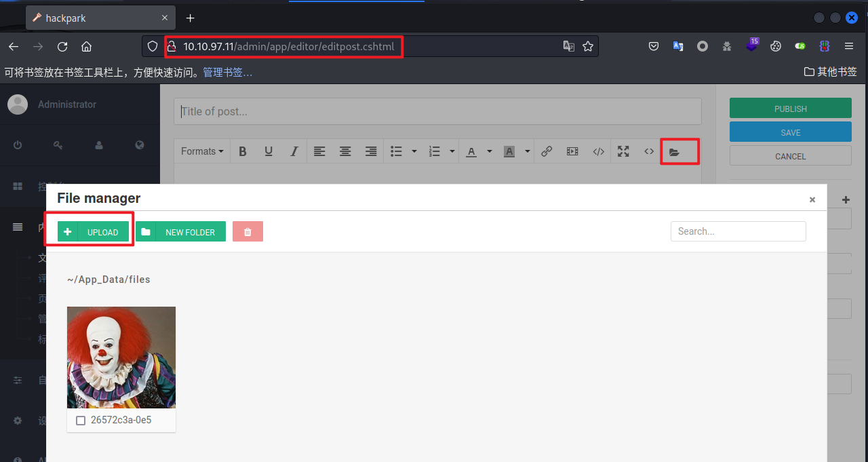Apply text color with the A icon
Screen dimensions: 868x462
click(x=471, y=151)
